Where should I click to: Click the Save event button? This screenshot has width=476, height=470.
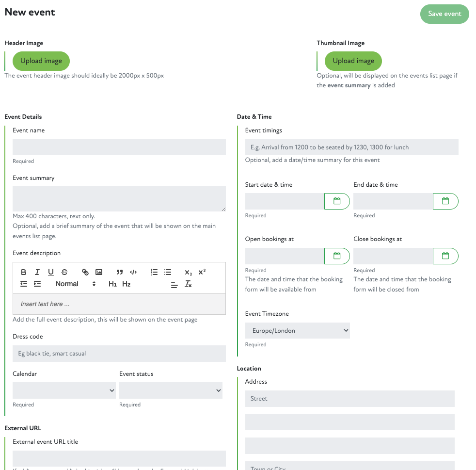tap(444, 14)
